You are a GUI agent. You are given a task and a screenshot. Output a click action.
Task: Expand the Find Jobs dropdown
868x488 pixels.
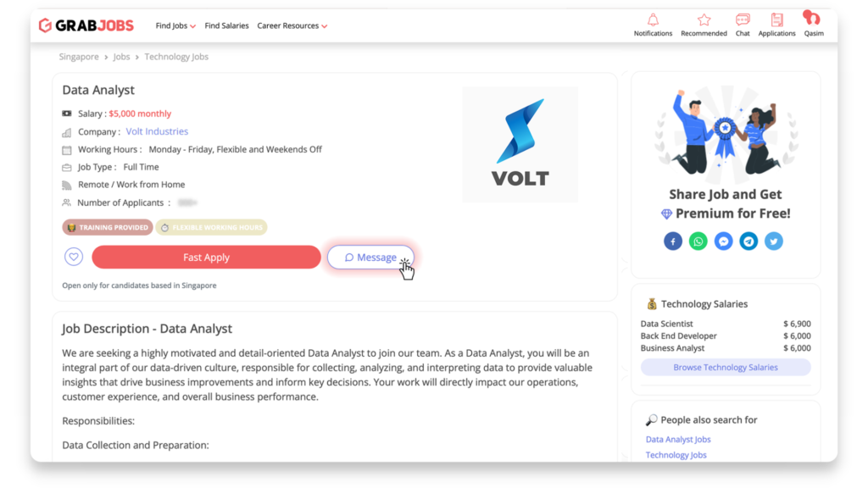click(x=175, y=26)
